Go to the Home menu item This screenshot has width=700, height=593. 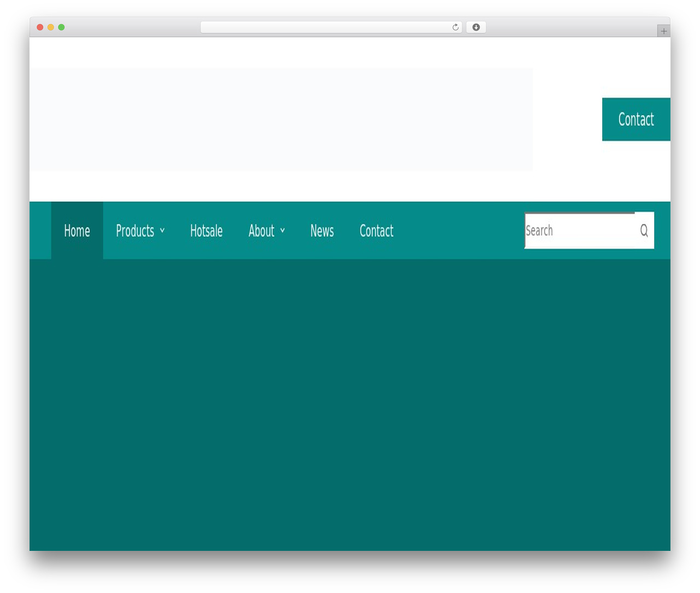pos(77,230)
